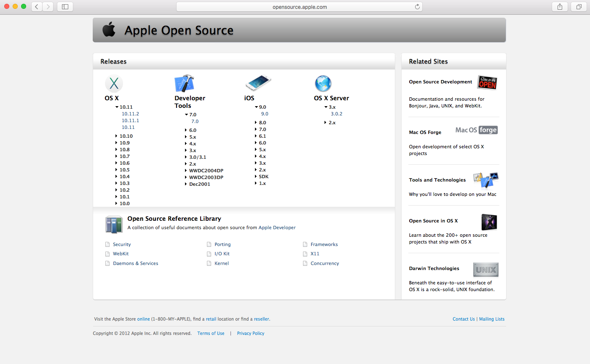Click the Mac OS forge logo
The width and height of the screenshot is (590, 364).
point(477,130)
